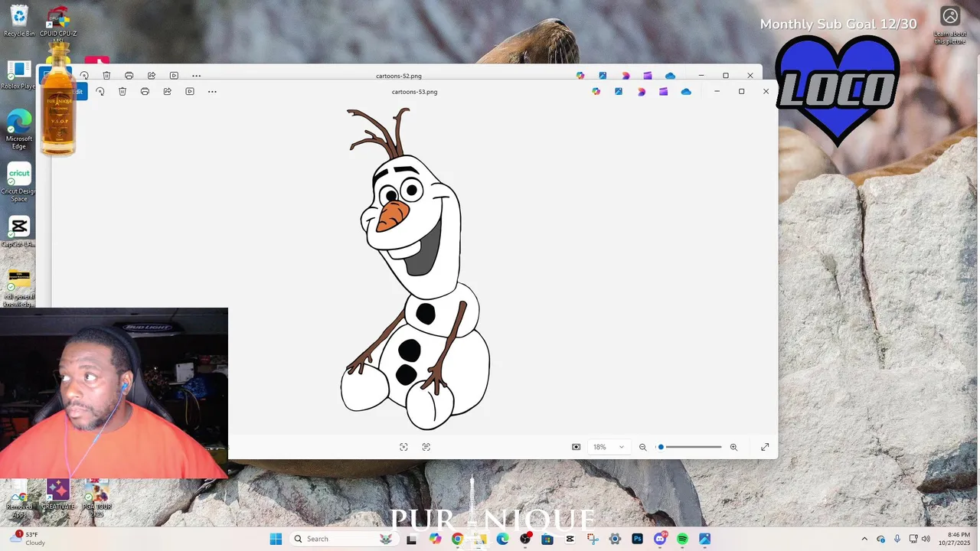
Task: Open the Paint icon in cartoons-53.png title bar
Action: (619, 92)
